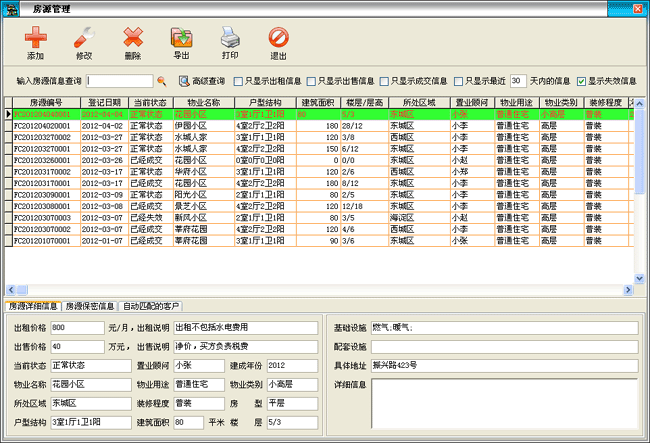
Task: Uncheck 显示失效信息 checkbox
Action: click(581, 81)
